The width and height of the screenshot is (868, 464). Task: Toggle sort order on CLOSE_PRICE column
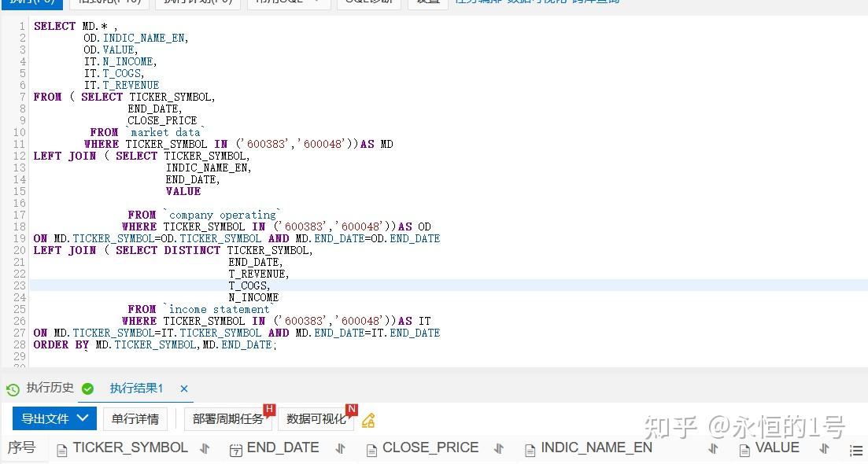499,448
